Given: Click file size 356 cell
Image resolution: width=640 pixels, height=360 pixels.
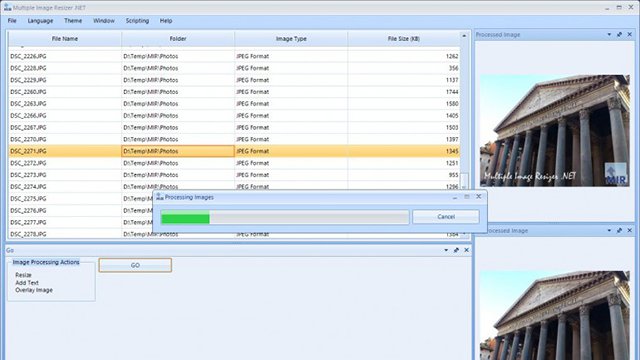Looking at the screenshot, I should click(x=404, y=68).
